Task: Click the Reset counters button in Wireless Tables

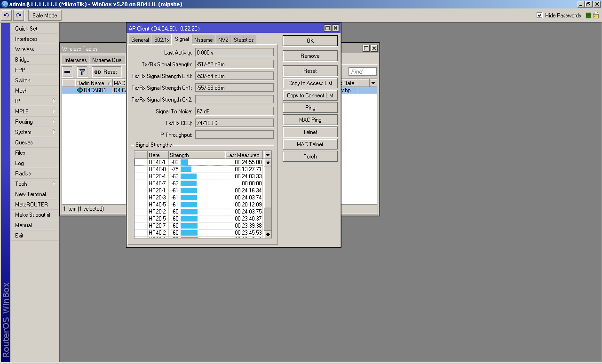Action: 106,72
